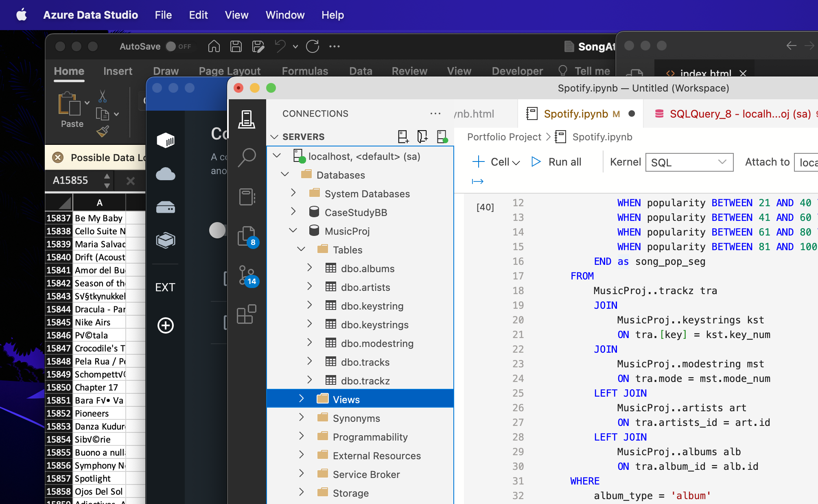Click the New Server Group icon

[x=422, y=137]
